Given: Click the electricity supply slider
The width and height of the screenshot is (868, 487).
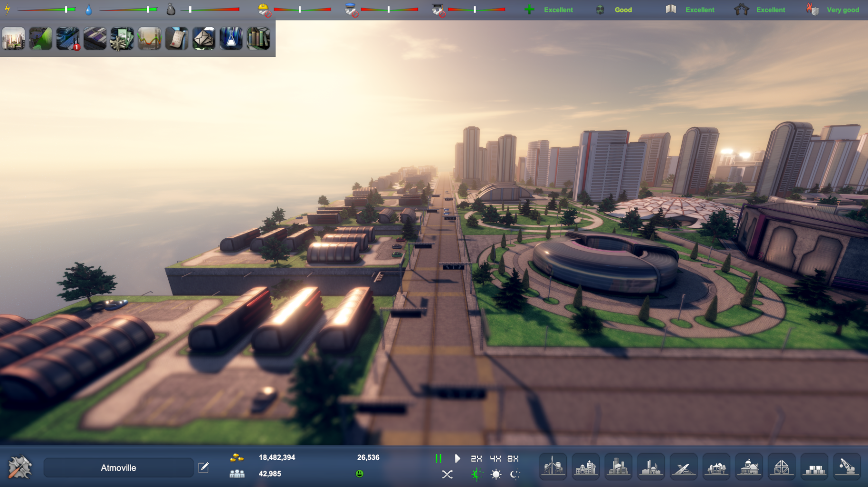Looking at the screenshot, I should tap(47, 9).
